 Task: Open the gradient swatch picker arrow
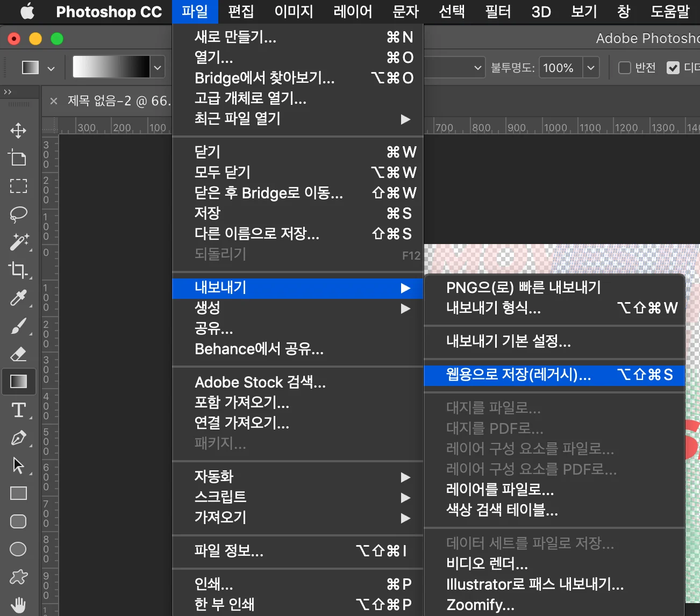pos(158,68)
